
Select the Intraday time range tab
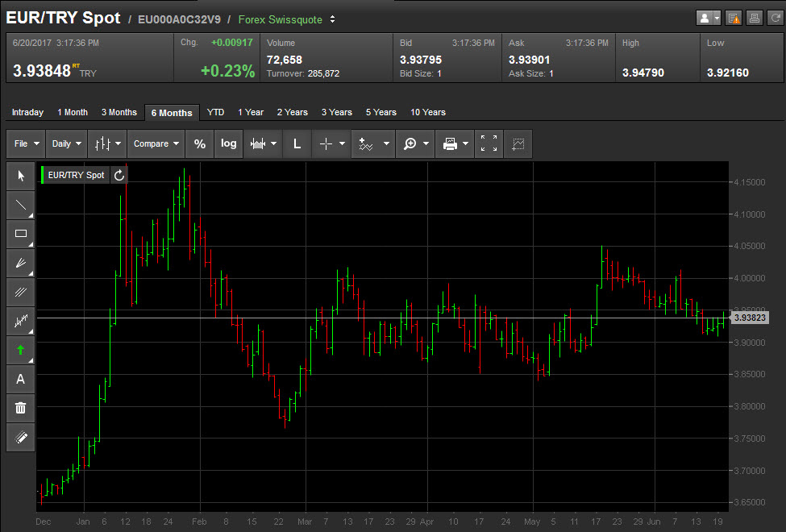27,112
